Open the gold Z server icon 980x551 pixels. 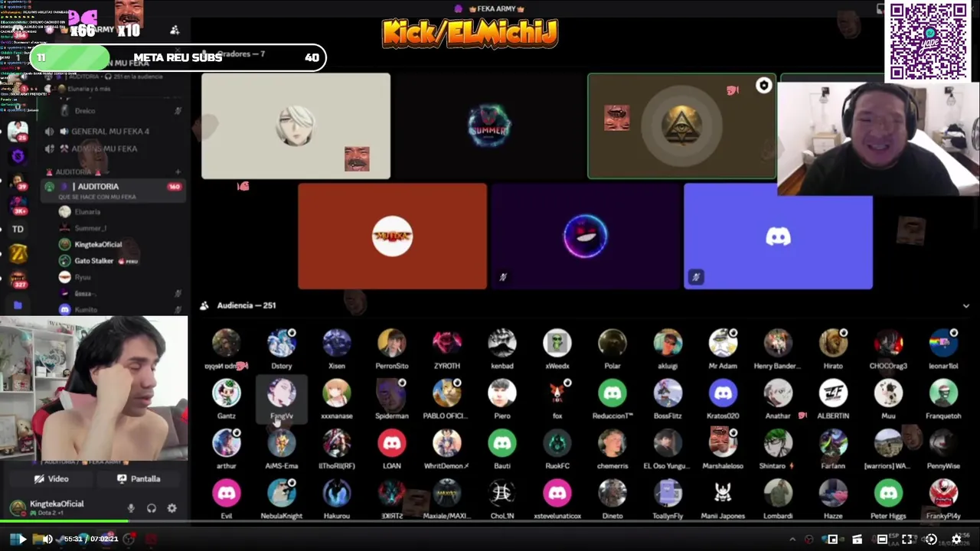coord(18,253)
